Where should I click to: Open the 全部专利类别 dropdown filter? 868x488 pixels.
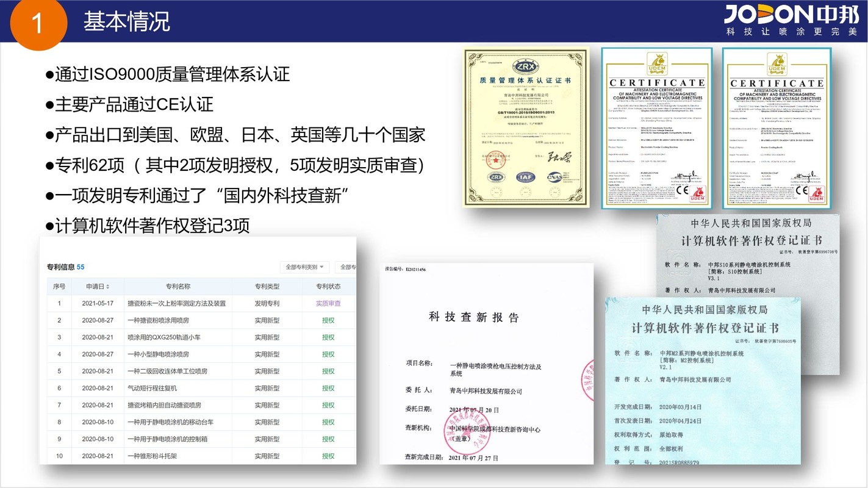point(304,267)
